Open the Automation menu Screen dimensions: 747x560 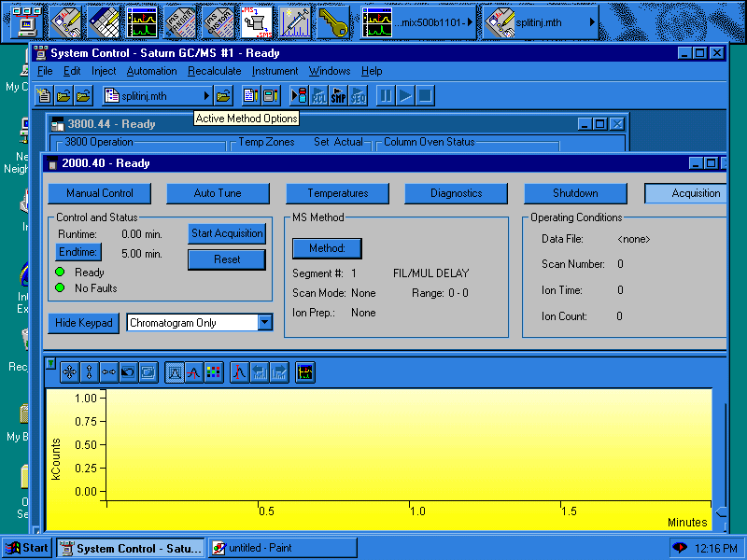[x=151, y=72]
